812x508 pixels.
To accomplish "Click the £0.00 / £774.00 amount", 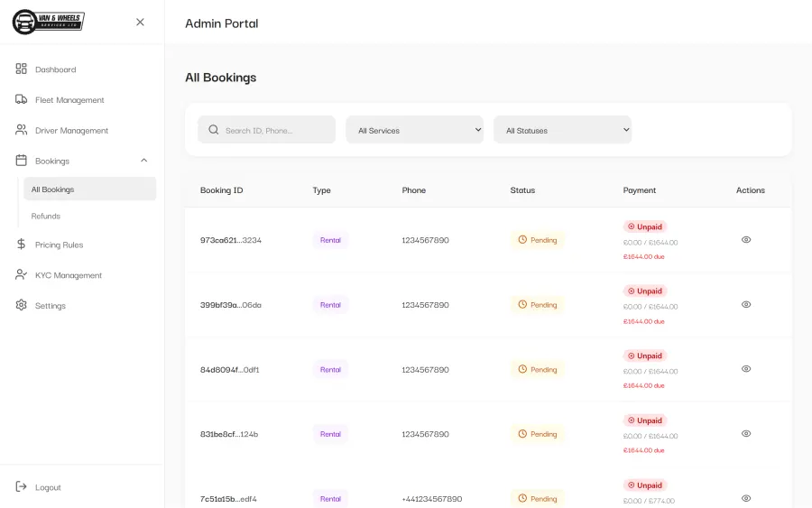I will (x=649, y=501).
